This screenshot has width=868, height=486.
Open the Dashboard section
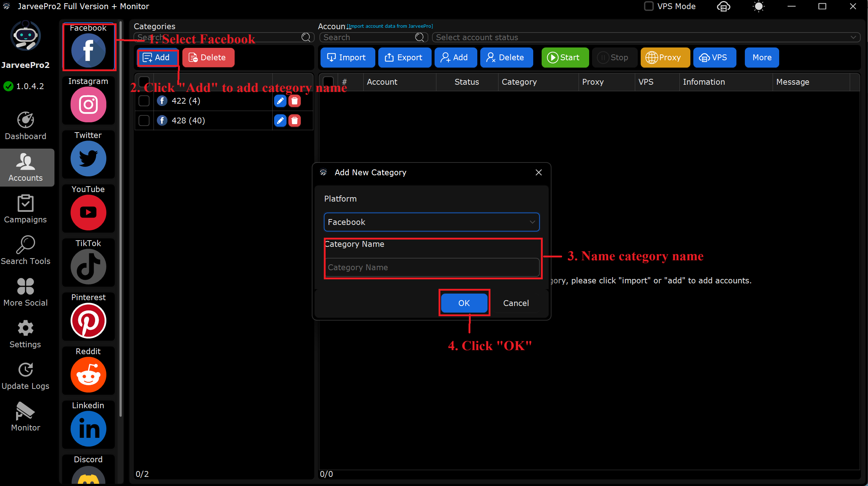click(x=26, y=126)
